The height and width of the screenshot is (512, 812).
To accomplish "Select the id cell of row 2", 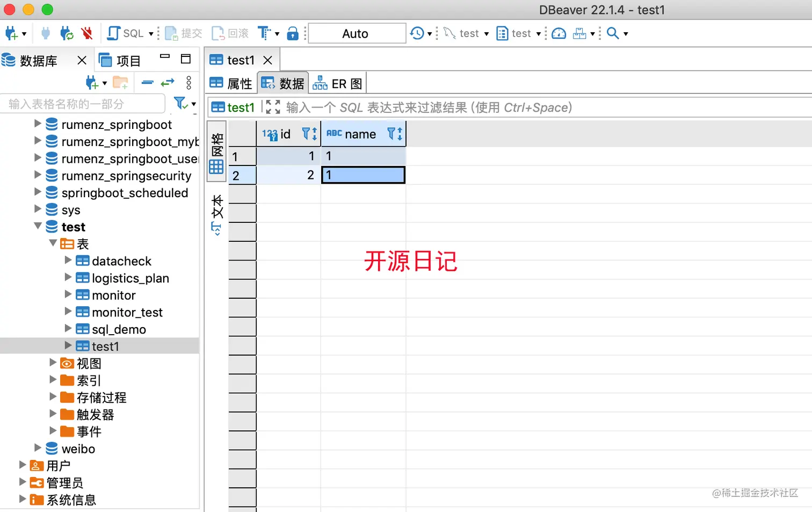I will click(x=288, y=175).
